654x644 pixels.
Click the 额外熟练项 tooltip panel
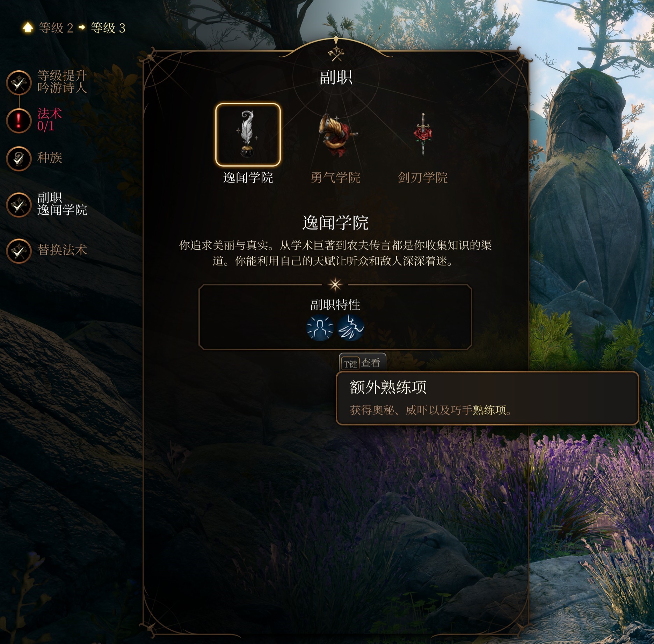point(487,399)
